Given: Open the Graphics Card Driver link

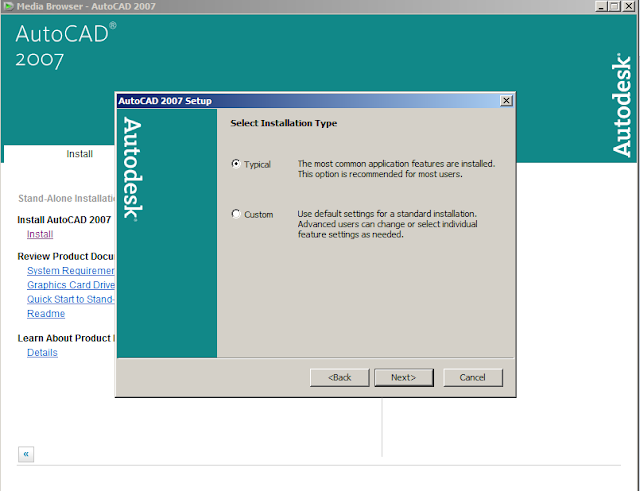Looking at the screenshot, I should [x=71, y=285].
